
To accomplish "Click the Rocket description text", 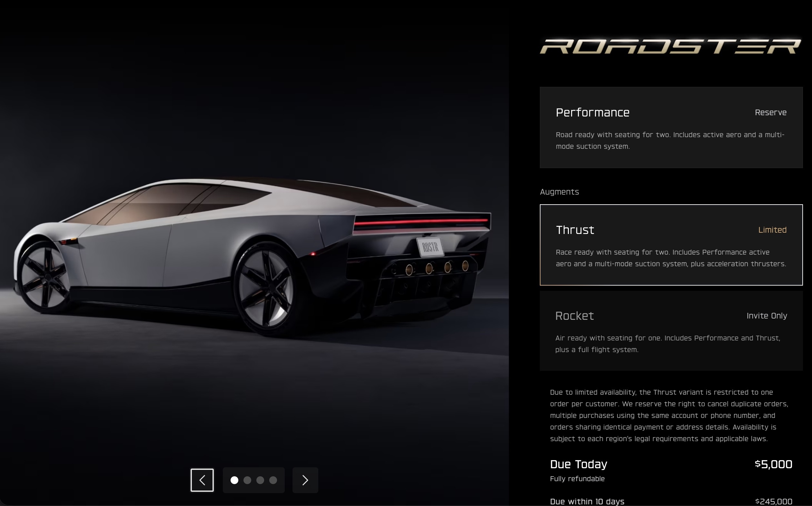I will (668, 344).
